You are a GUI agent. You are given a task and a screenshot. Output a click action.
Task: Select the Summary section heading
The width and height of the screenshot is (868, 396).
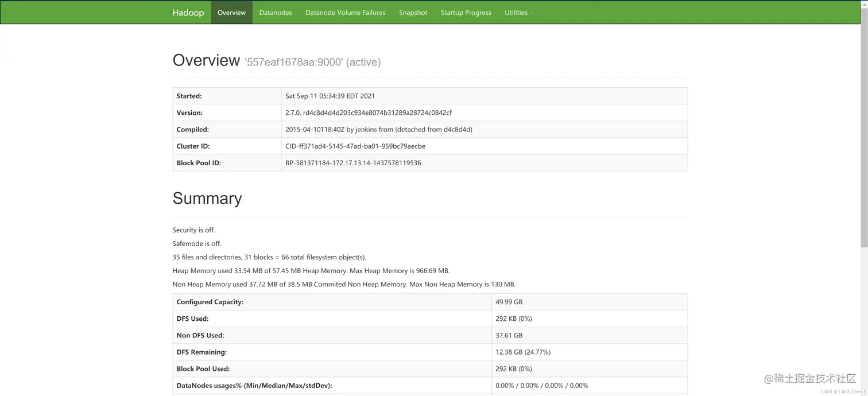(207, 198)
